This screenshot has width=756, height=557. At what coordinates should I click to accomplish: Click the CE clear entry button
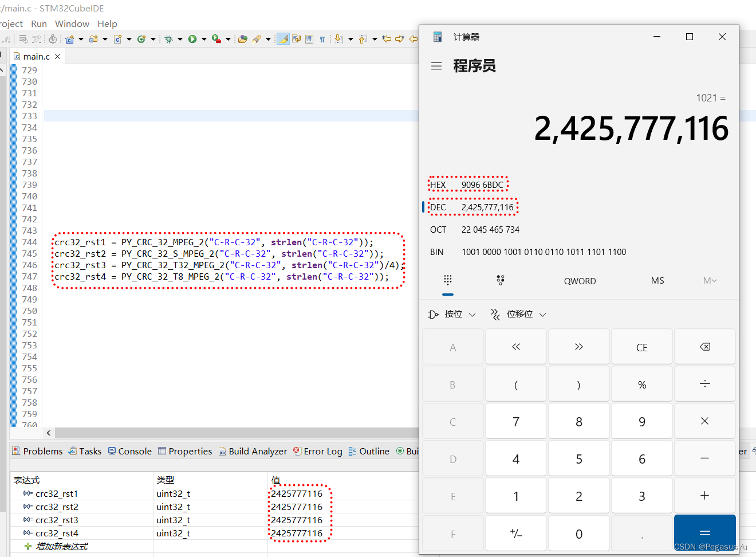tap(642, 347)
